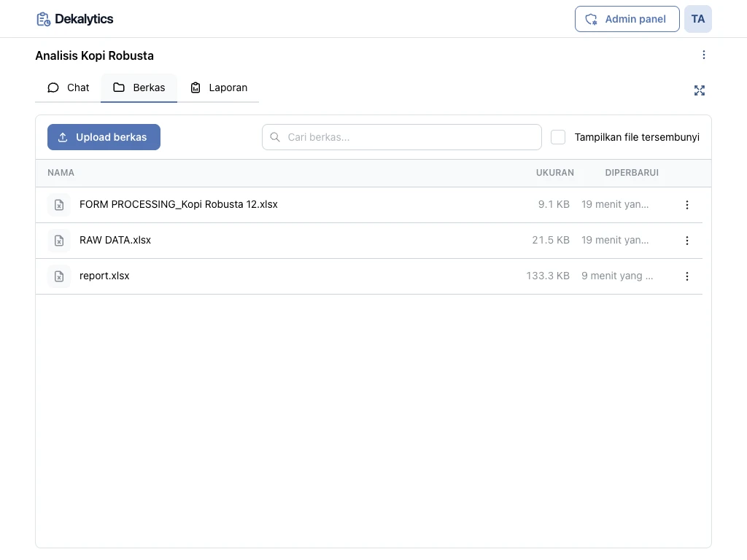747x560 pixels.
Task: Click the file icon for report.xlsx
Action: pos(59,276)
